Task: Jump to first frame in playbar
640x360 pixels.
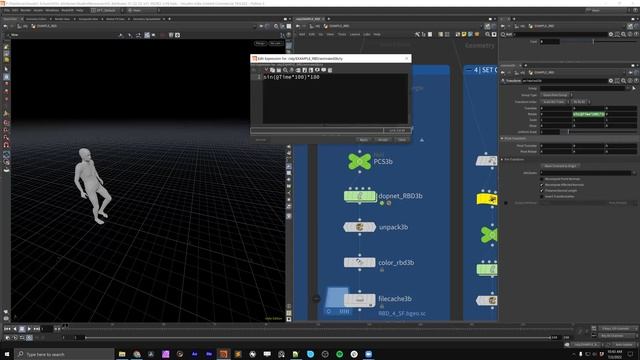Action: [7, 329]
